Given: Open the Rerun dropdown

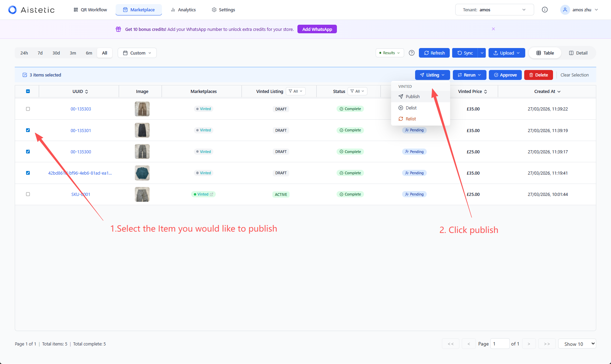Looking at the screenshot, I should [x=469, y=75].
